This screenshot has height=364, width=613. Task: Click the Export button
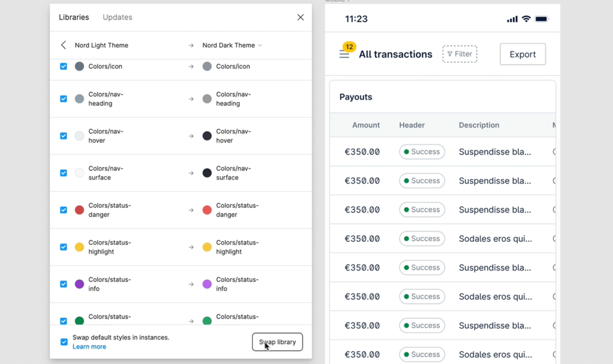(523, 54)
